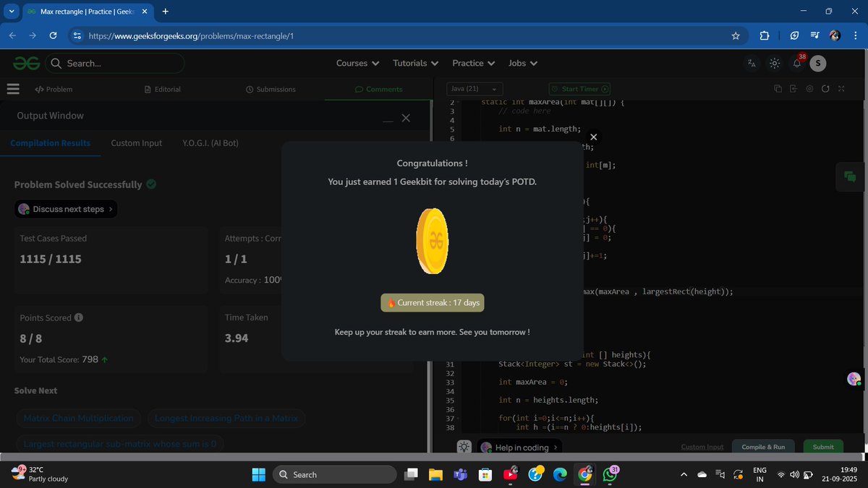Switch to the Submissions tab

(271, 90)
